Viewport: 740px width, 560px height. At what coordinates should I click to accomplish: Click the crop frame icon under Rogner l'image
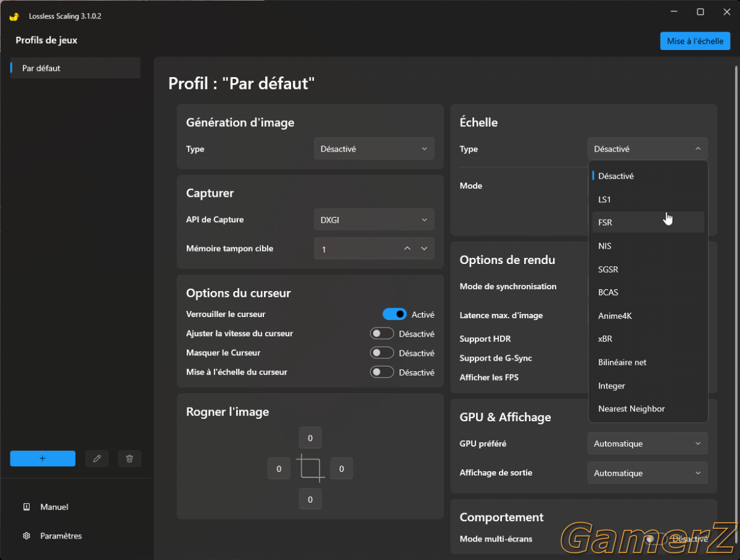pyautogui.click(x=310, y=468)
